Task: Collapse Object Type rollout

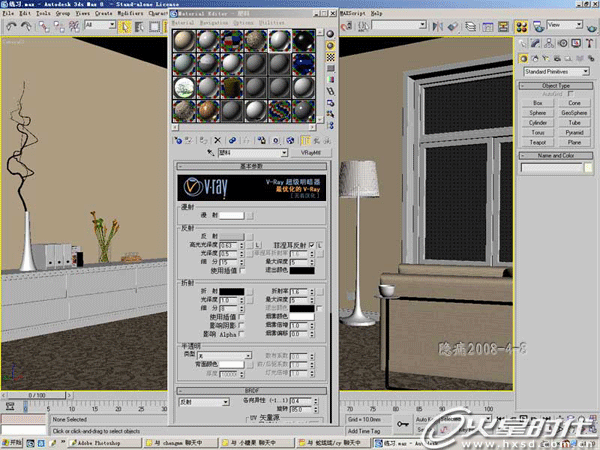Action: [556, 86]
